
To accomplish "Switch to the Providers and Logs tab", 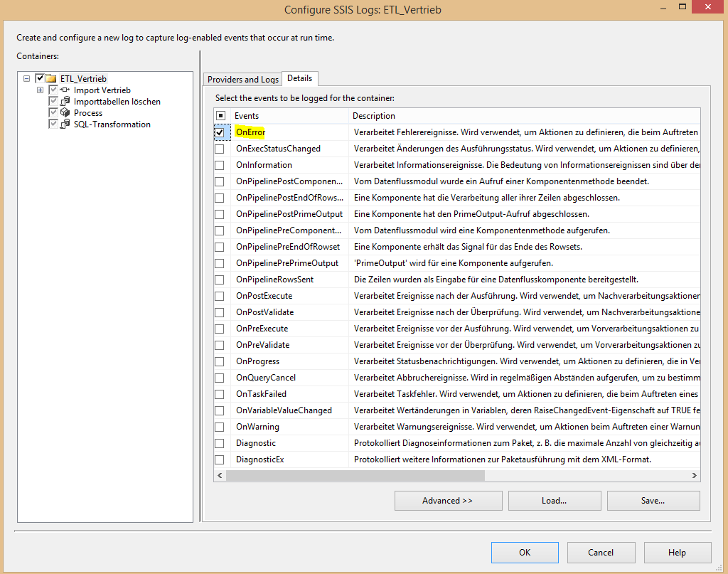I will [x=243, y=80].
